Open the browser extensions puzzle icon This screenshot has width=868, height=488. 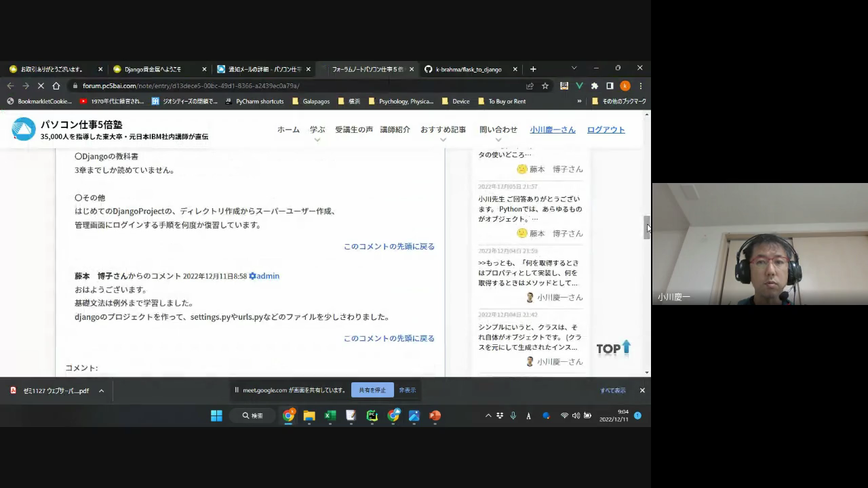point(595,86)
